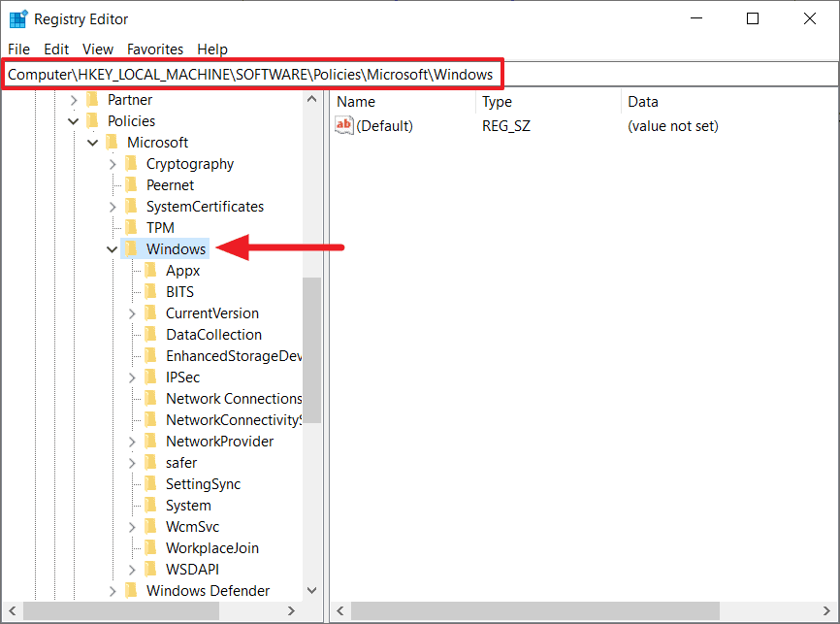Expand the IPSec key chevron
The height and width of the screenshot is (624, 840).
click(x=132, y=378)
